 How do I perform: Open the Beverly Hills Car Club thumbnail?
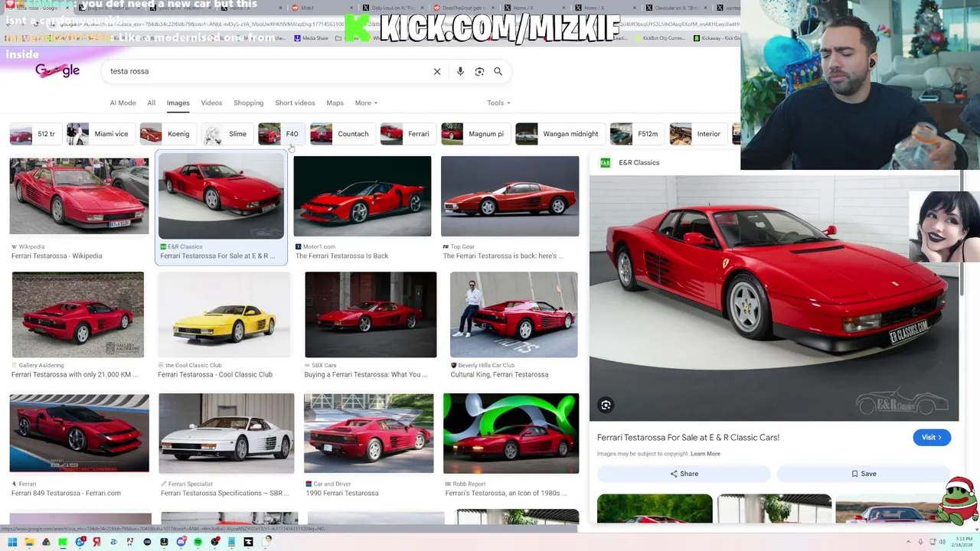pyautogui.click(x=514, y=315)
